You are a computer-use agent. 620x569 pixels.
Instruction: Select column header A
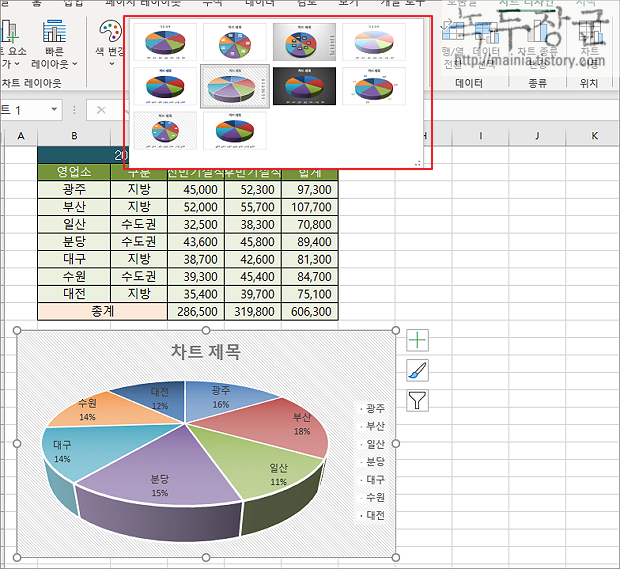21,136
